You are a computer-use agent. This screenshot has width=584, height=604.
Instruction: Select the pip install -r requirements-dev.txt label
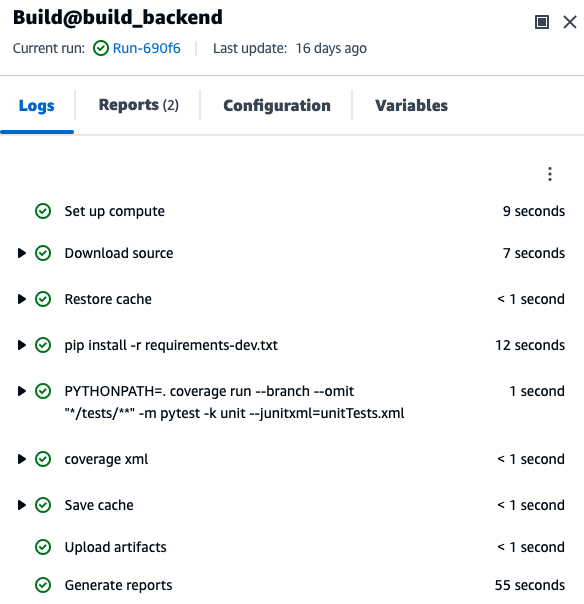click(171, 346)
